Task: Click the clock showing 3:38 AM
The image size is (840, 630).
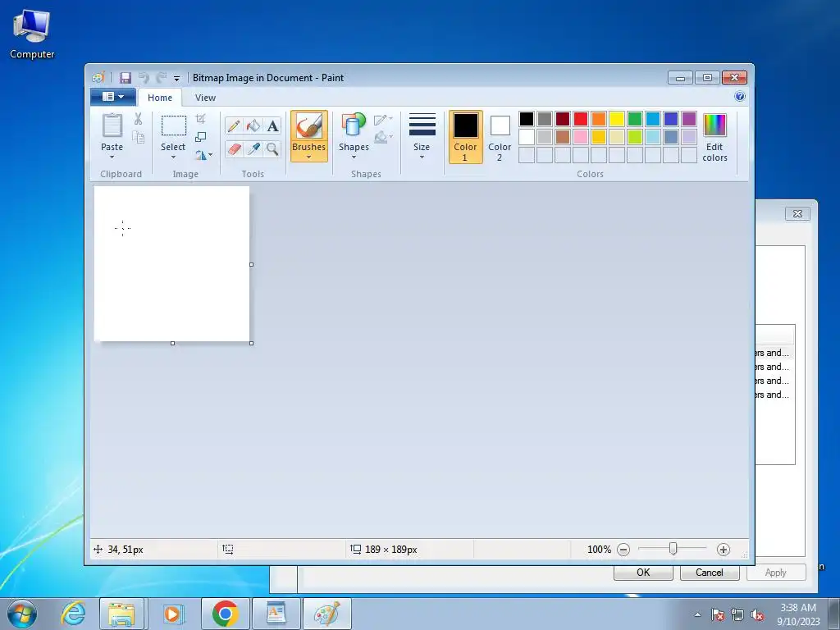Action: pyautogui.click(x=797, y=608)
